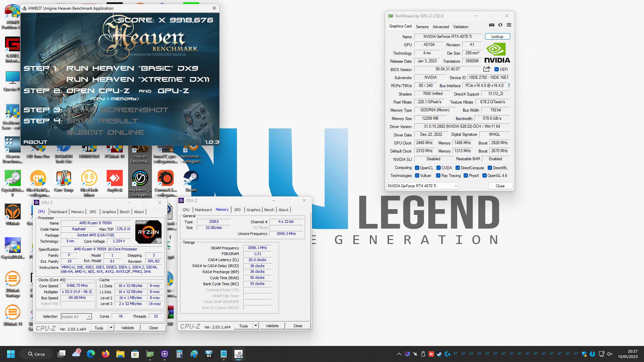Image resolution: width=644 pixels, height=362 pixels.
Task: Open the 3DMark Vantage desktop icon
Action: click(13, 284)
